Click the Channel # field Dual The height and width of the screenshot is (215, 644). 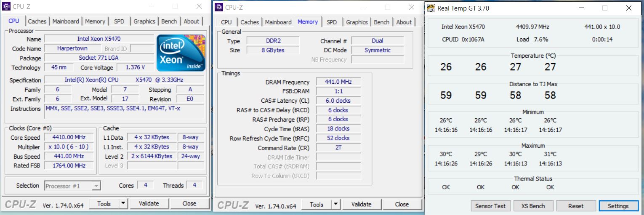(x=378, y=41)
